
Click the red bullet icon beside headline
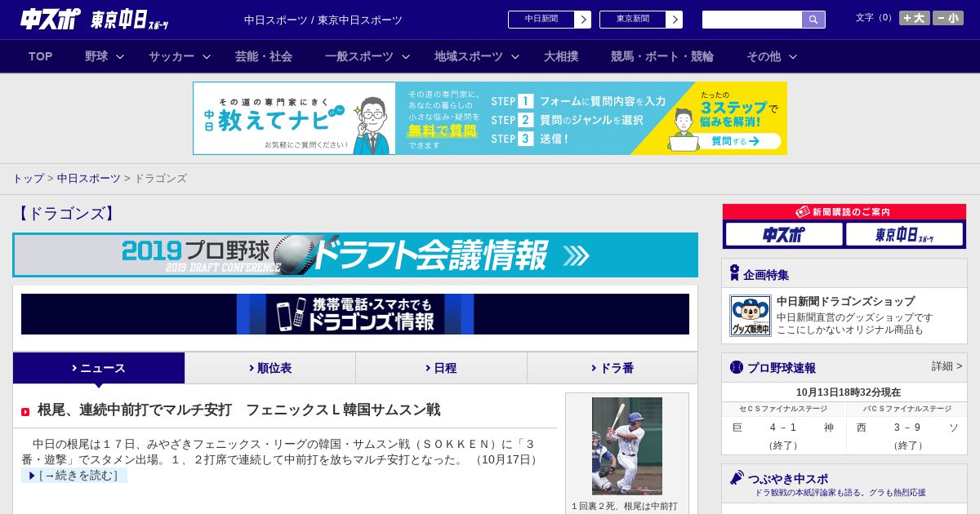pos(25,412)
